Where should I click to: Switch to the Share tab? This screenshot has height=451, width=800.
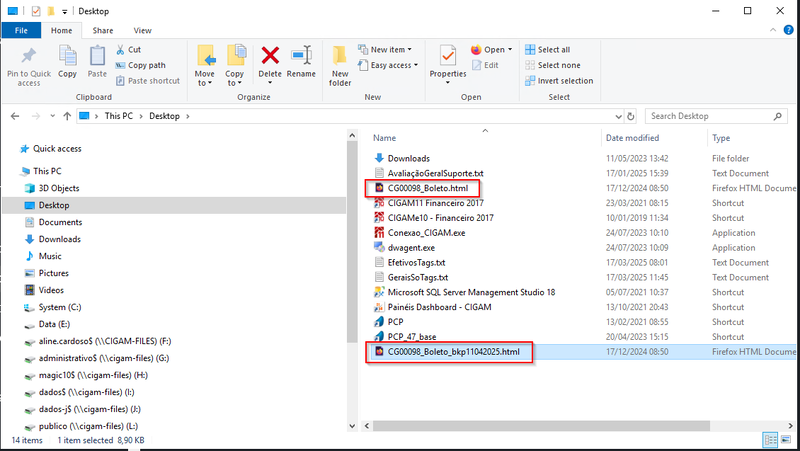point(103,31)
